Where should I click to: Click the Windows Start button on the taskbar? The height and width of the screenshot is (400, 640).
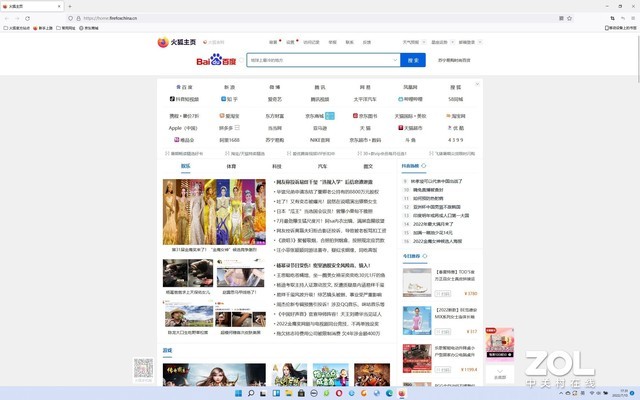tap(237, 393)
